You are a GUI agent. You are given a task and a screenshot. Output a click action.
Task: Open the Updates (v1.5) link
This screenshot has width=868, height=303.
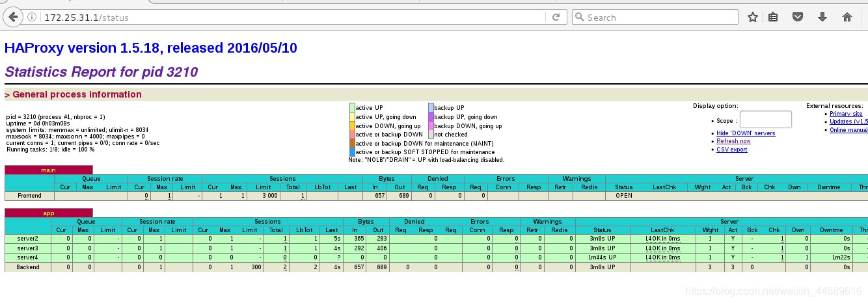point(848,122)
